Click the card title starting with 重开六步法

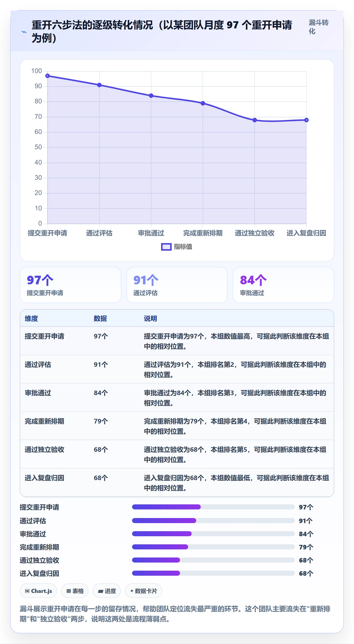(162, 32)
